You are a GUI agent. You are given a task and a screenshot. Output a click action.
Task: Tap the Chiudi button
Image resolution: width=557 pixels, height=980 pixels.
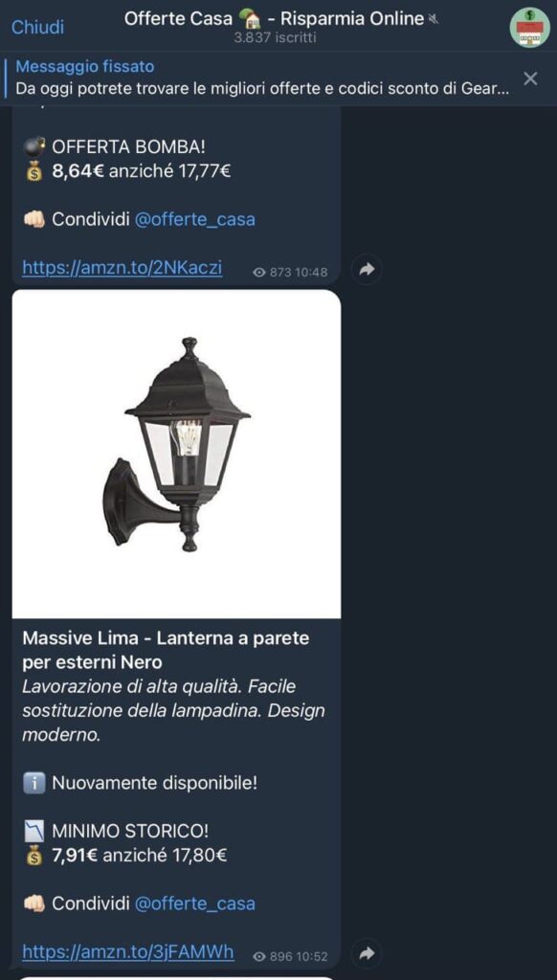coord(37,27)
